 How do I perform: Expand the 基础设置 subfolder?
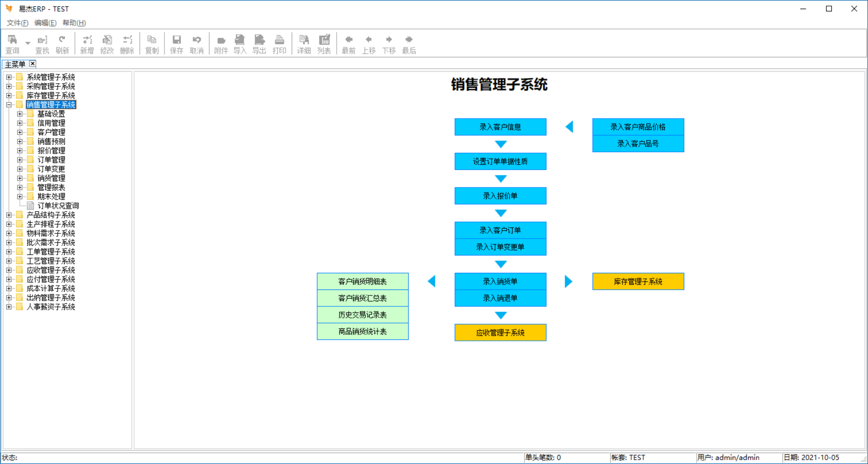coord(20,114)
